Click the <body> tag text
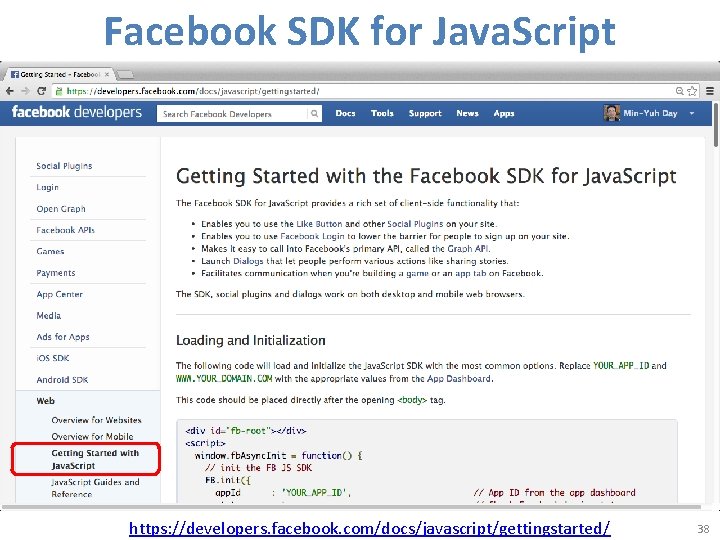 coord(412,400)
